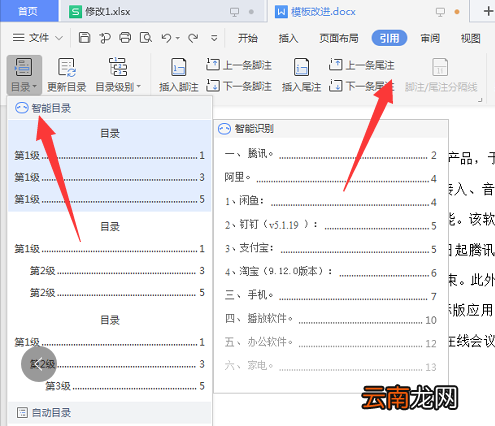Screen dimensions: 495x426
Task: Click the print icon
Action: click(x=125, y=38)
